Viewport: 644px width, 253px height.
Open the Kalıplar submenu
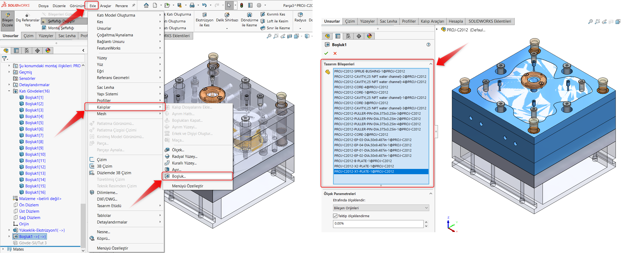pyautogui.click(x=125, y=107)
